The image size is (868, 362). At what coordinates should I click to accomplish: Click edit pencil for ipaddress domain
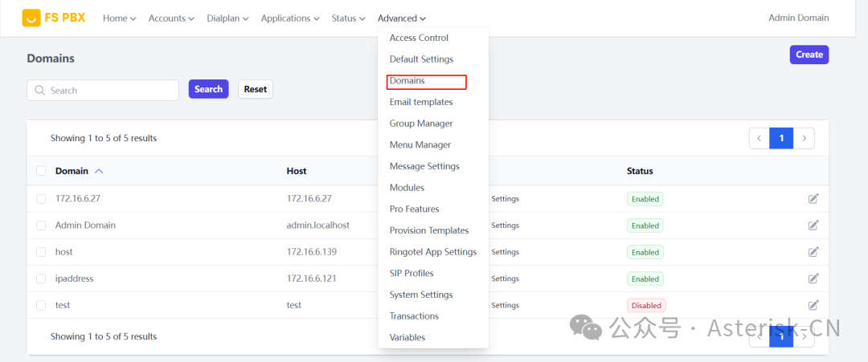point(813,279)
